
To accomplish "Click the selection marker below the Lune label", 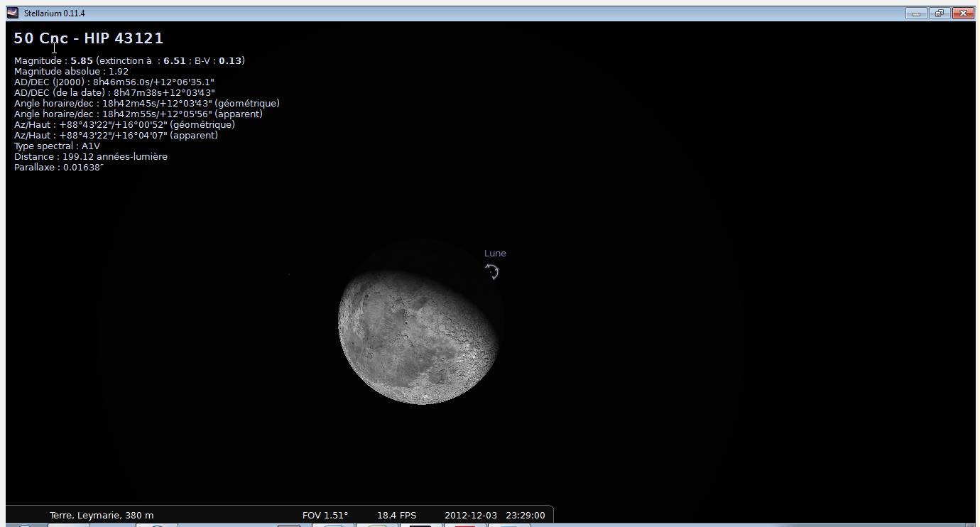I will click(491, 271).
